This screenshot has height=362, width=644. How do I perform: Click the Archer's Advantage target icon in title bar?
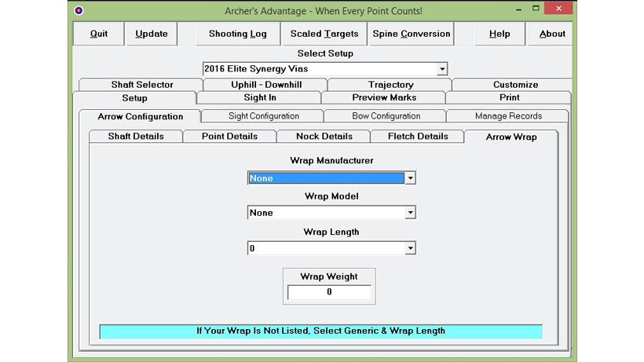coord(79,10)
